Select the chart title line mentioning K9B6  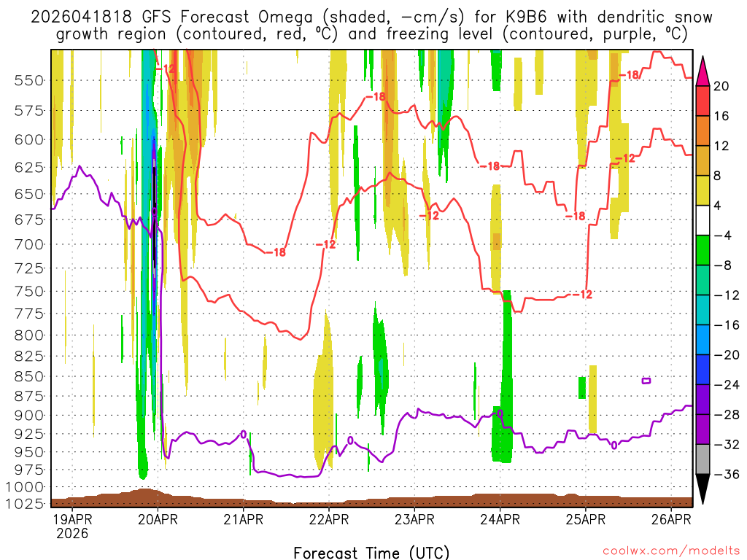[371, 17]
